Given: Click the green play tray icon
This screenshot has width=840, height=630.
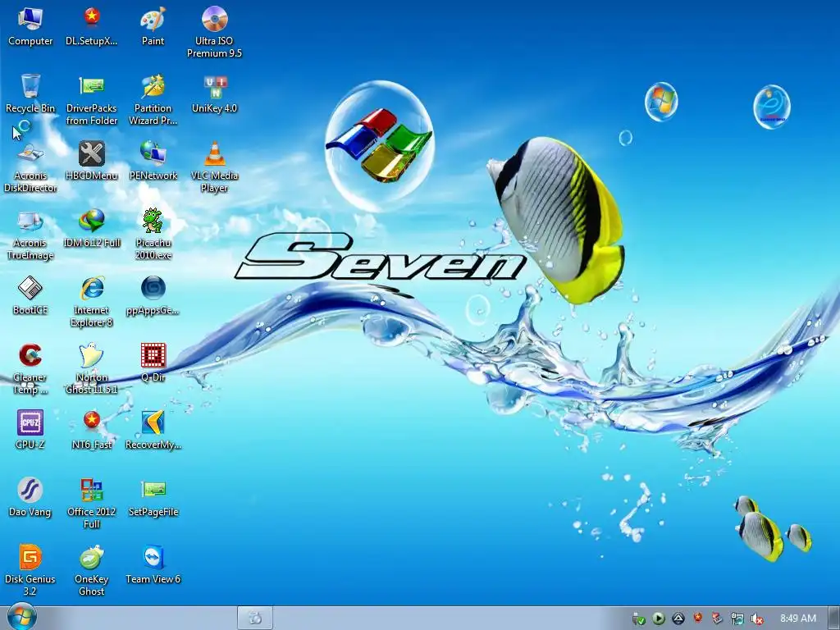Looking at the screenshot, I should (x=659, y=619).
